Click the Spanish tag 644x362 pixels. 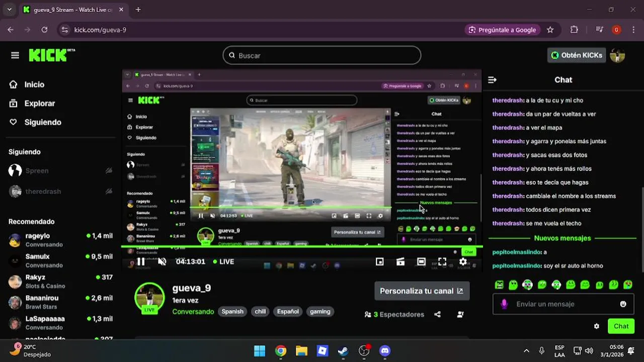232,311
